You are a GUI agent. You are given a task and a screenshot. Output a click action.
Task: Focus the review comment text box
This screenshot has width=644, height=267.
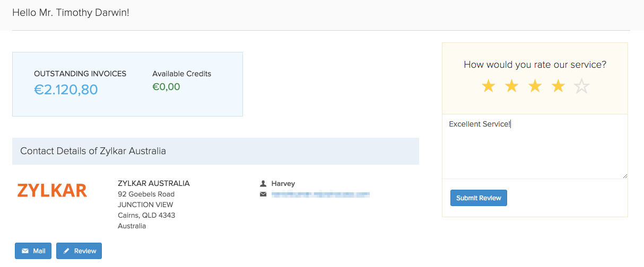(x=535, y=146)
